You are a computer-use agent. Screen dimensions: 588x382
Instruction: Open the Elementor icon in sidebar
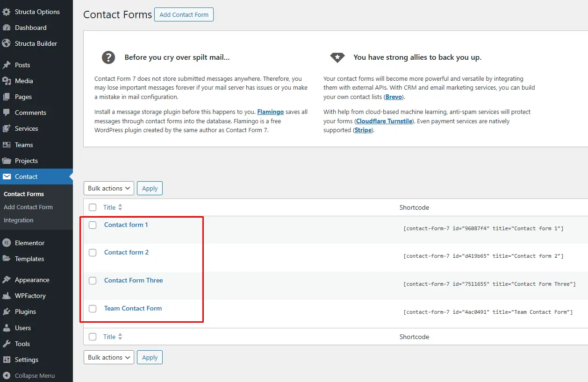tap(7, 243)
